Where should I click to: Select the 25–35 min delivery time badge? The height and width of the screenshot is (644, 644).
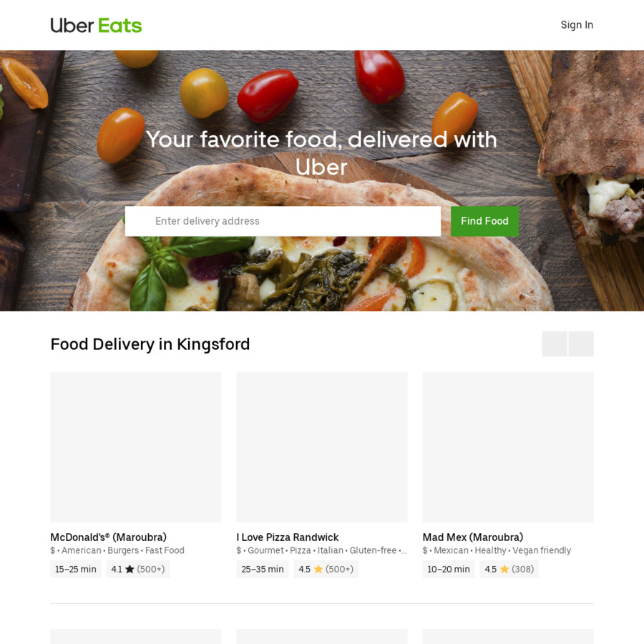point(262,570)
